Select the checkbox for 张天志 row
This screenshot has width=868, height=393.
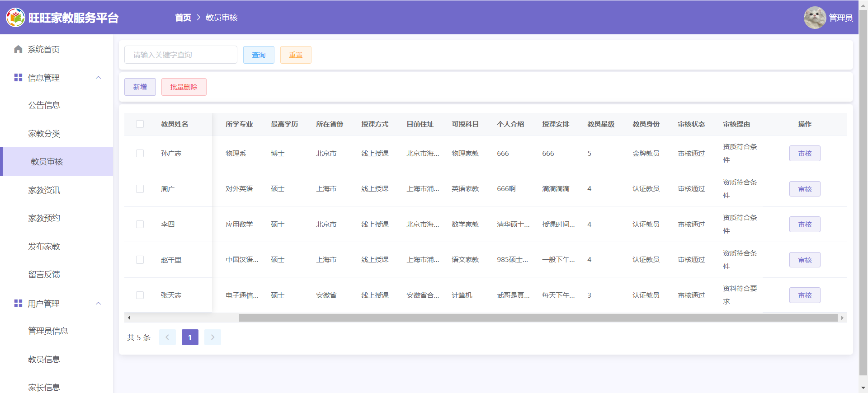(x=140, y=295)
